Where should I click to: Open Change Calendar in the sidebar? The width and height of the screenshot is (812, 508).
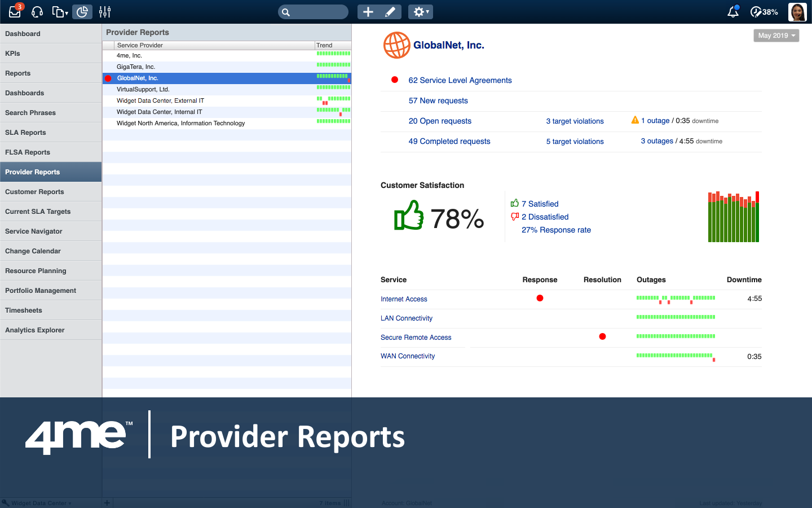(51, 251)
